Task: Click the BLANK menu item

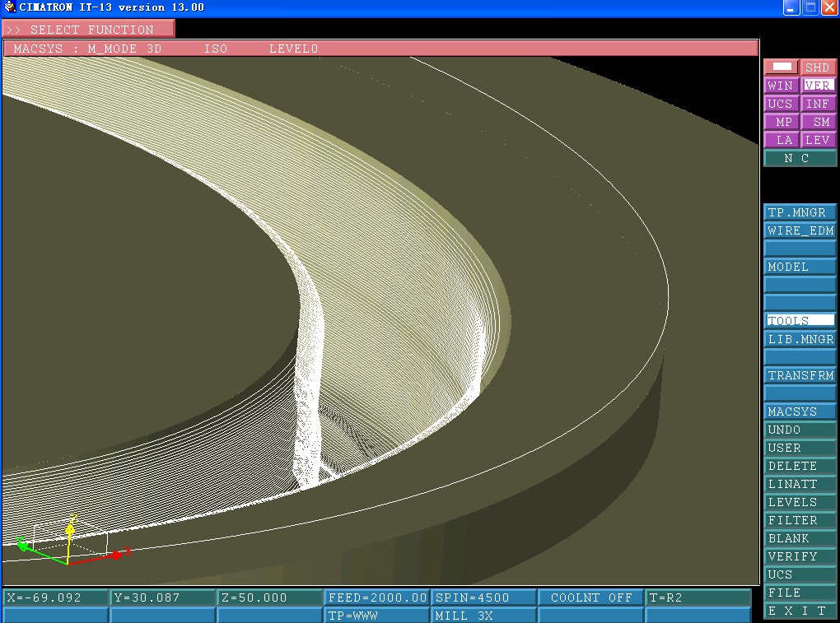Action: [x=800, y=538]
